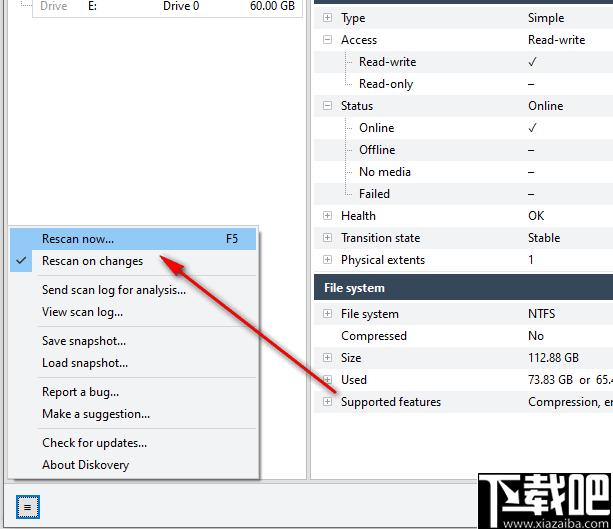
Task: Select the Drive E: row in list
Action: pos(167,6)
